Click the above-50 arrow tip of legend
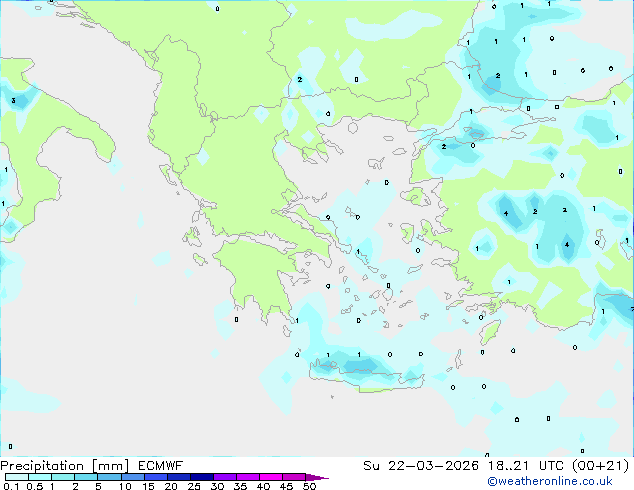Screen dimensions: 634x490 tap(317, 477)
